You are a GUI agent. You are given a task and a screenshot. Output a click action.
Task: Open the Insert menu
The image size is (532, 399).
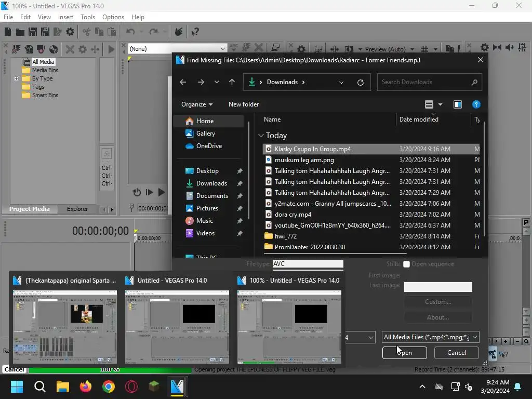65,17
